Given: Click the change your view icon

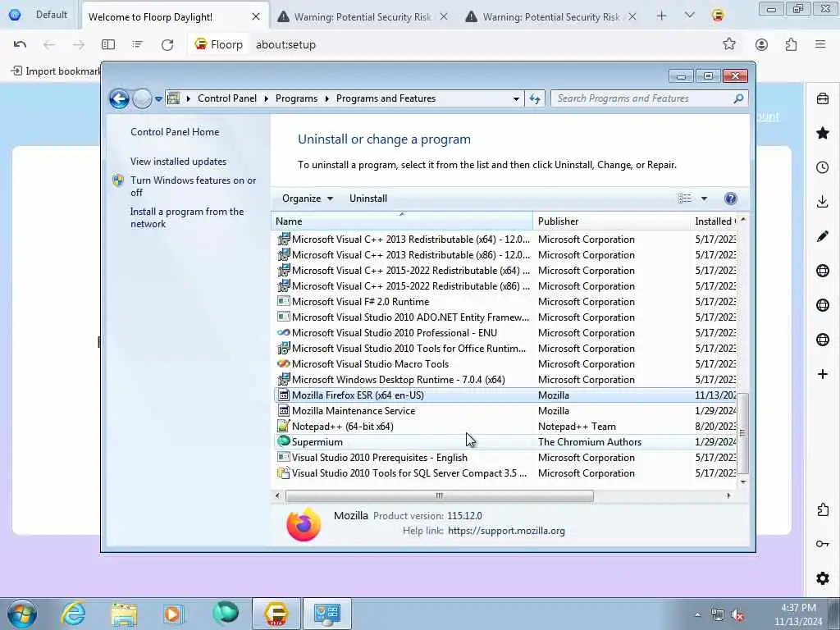Looking at the screenshot, I should (685, 199).
